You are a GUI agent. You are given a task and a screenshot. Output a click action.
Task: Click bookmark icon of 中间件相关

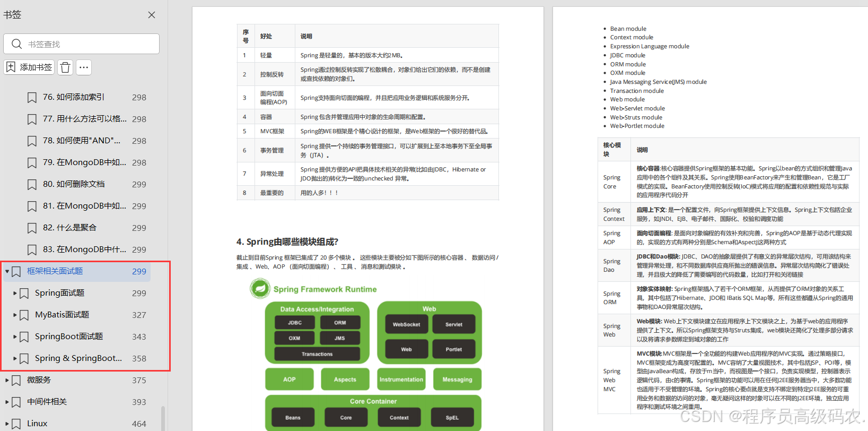tap(16, 402)
